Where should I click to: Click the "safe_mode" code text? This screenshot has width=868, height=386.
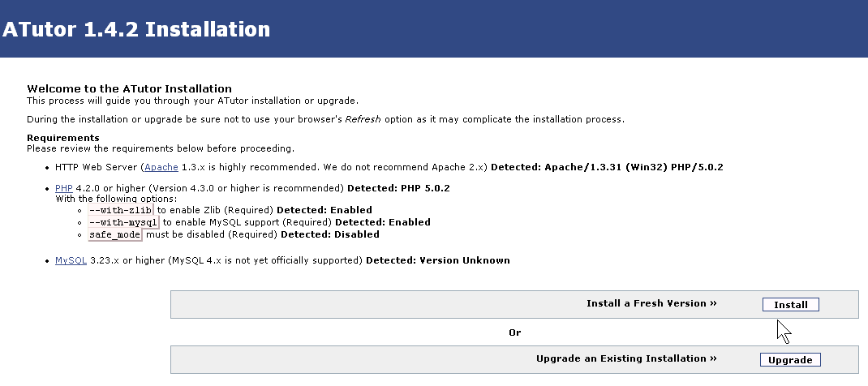click(x=114, y=234)
